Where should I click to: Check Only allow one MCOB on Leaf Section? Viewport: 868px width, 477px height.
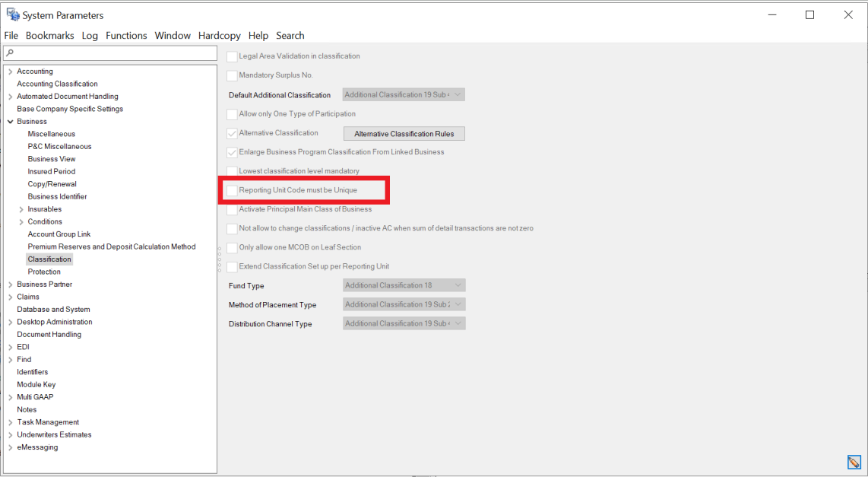pyautogui.click(x=232, y=247)
